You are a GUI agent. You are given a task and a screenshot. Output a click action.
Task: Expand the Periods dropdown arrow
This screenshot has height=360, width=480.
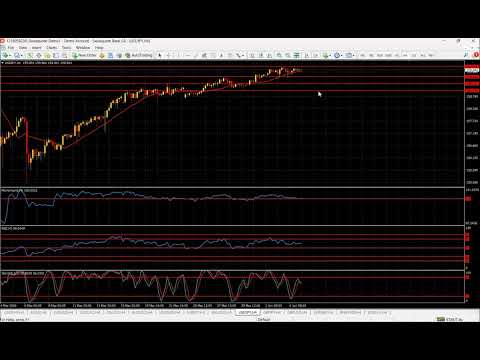(x=342, y=55)
